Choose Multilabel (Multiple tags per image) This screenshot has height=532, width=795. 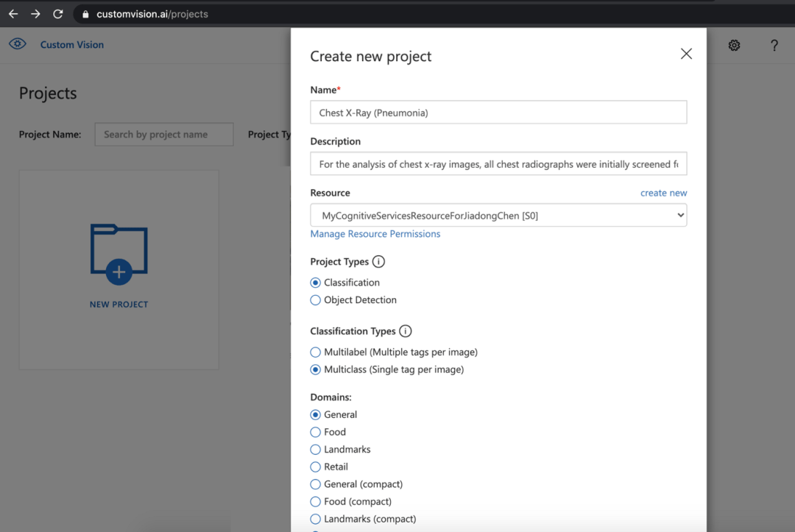point(394,352)
